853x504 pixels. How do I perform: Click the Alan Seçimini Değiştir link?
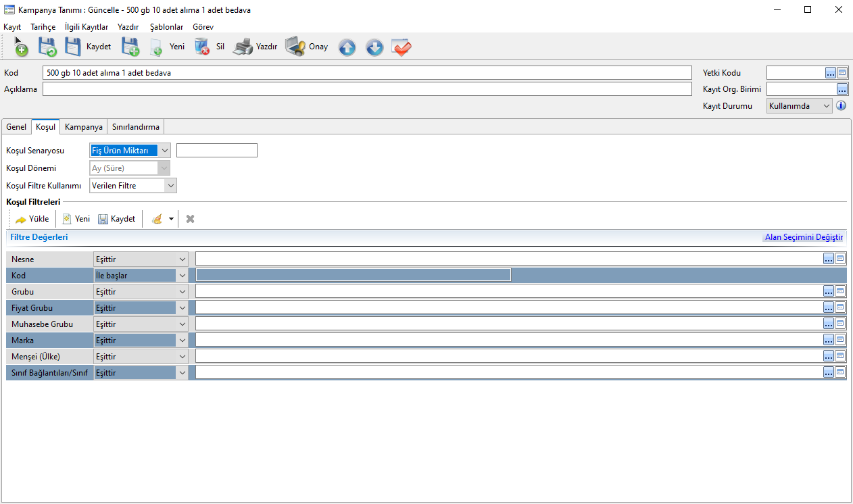803,237
